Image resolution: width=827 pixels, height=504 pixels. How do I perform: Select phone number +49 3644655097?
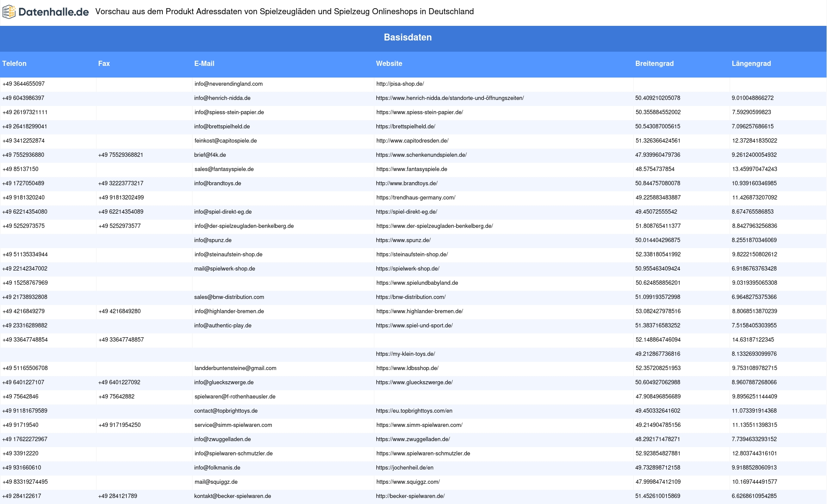[23, 84]
